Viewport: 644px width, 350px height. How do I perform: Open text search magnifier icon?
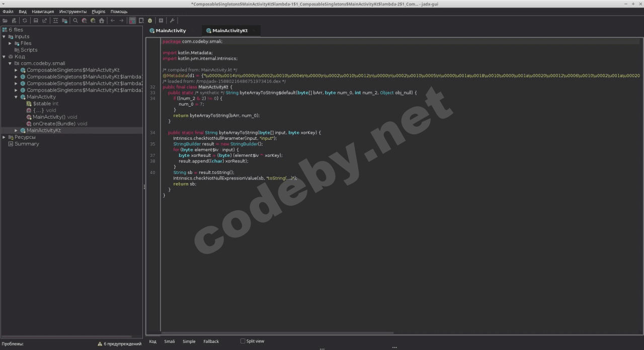click(75, 21)
